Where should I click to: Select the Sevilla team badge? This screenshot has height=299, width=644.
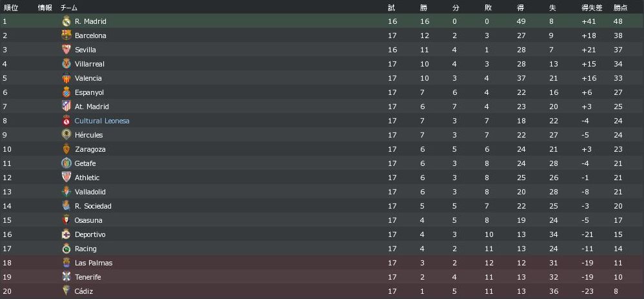pos(66,50)
